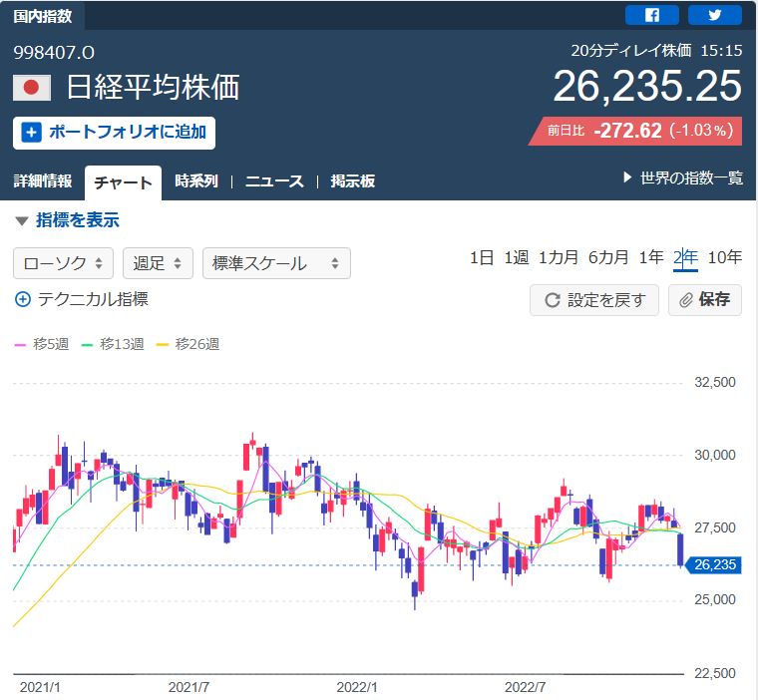This screenshot has height=700, width=758.
Task: Open the 標準スケール scale dropdown
Action: [x=276, y=263]
